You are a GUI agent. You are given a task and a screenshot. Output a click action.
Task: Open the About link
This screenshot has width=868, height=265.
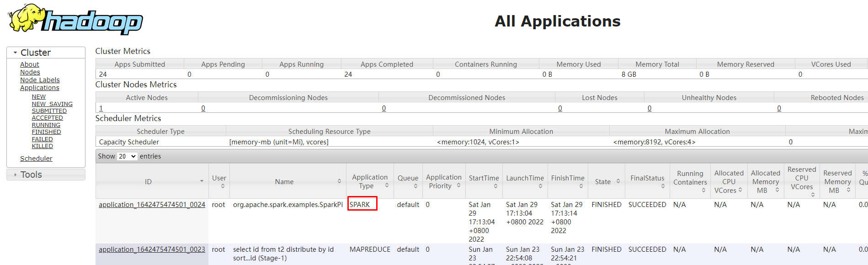[x=30, y=64]
